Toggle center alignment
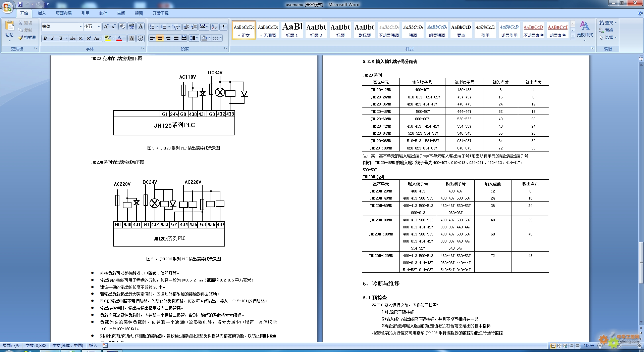Viewport: 644px width, 352px height. tap(160, 38)
